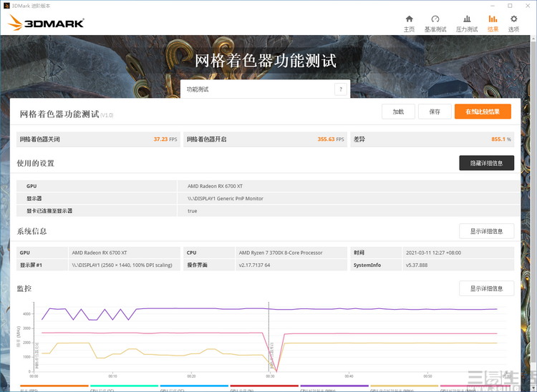
Task: Click the v5.37.888 SystemInfo version
Action: click(x=417, y=265)
